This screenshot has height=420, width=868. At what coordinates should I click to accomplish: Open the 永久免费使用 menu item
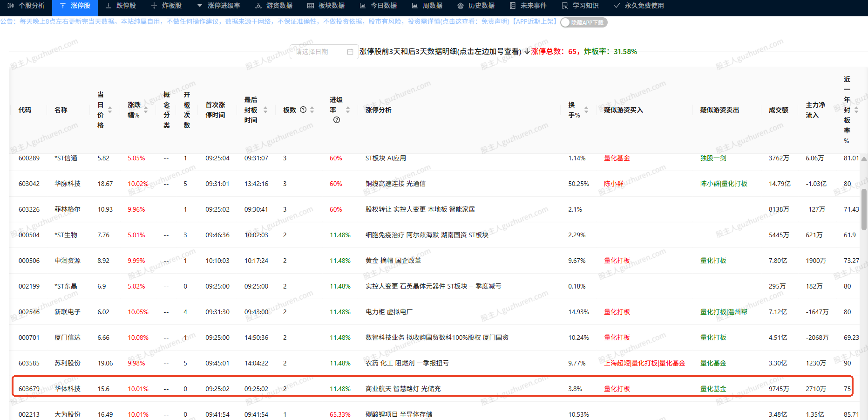[638, 6]
